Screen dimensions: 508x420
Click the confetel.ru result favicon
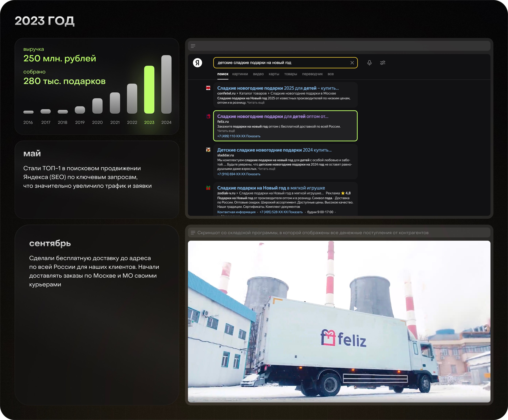[208, 88]
